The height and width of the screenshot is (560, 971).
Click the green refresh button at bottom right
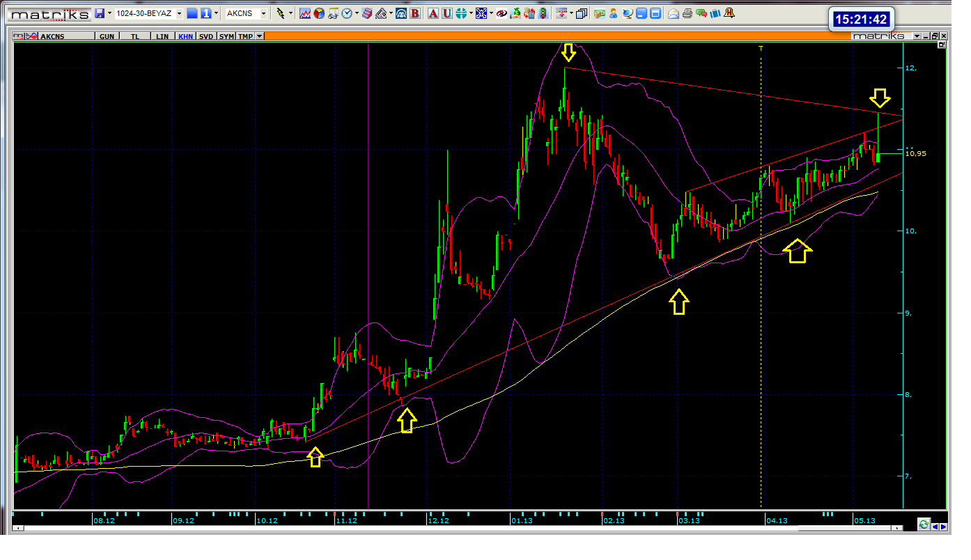(924, 524)
